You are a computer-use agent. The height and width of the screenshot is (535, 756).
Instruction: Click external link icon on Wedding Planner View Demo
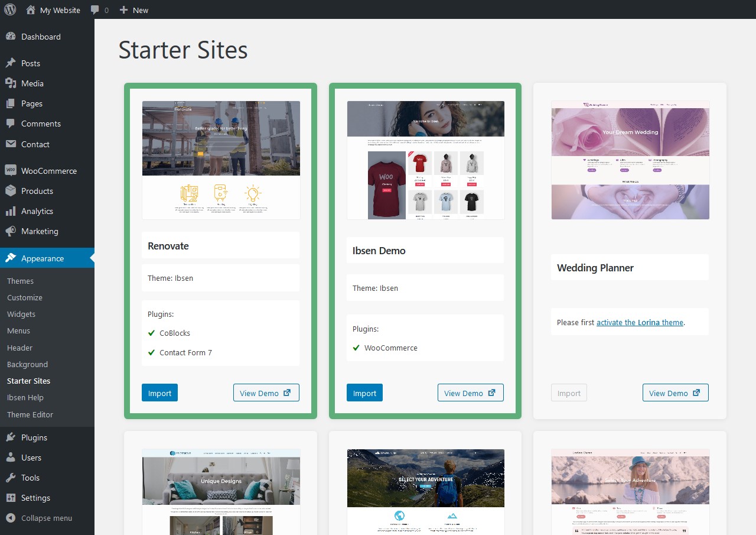696,393
